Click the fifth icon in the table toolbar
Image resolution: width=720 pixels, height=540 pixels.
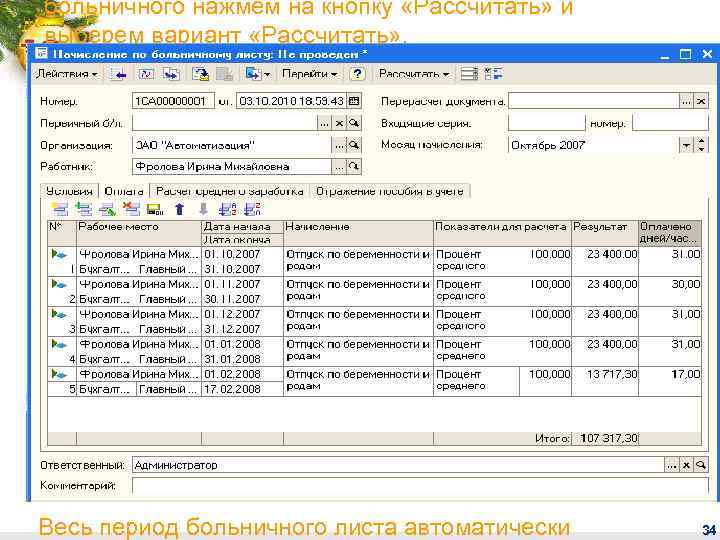click(155, 209)
